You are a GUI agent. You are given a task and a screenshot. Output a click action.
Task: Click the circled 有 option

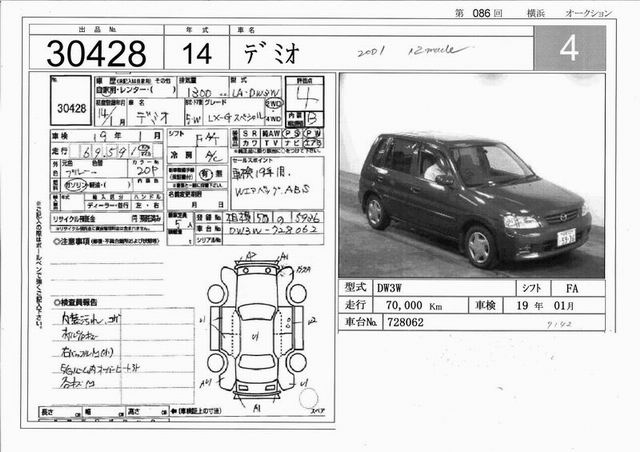point(206,174)
